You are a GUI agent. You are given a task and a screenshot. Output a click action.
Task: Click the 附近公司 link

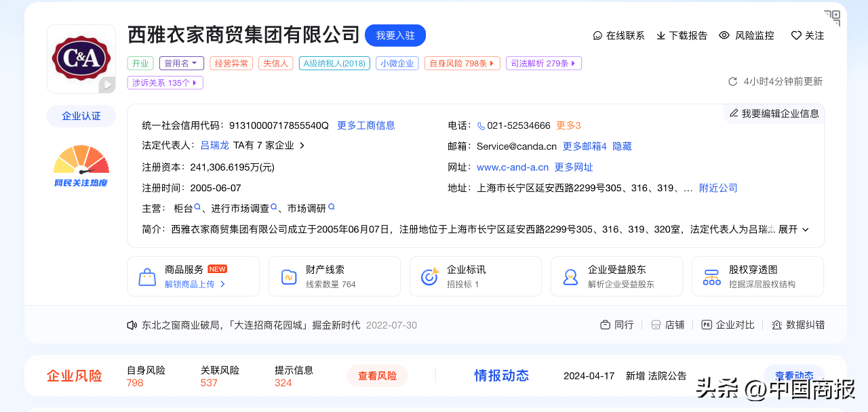click(x=718, y=188)
